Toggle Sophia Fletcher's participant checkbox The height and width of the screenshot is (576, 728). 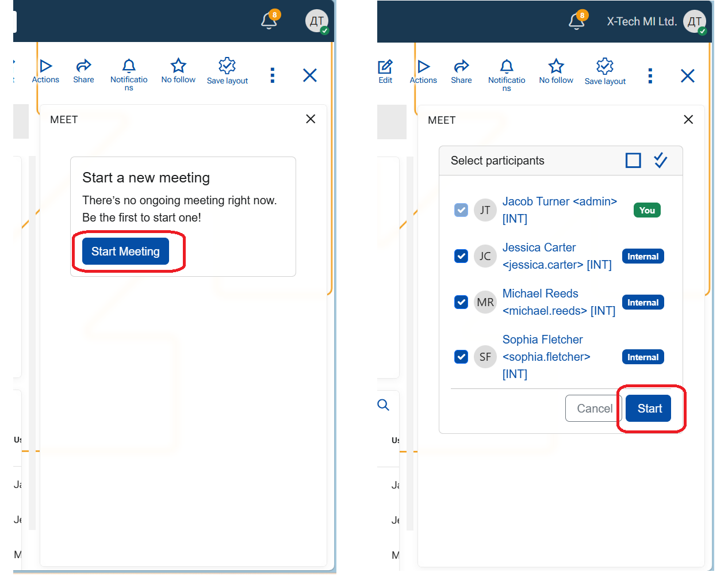(x=461, y=357)
